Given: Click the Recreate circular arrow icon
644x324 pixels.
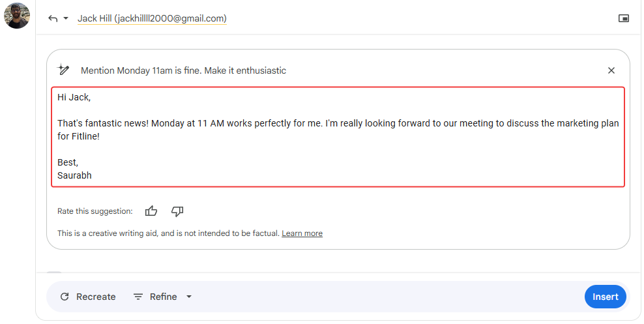Looking at the screenshot, I should tap(65, 297).
